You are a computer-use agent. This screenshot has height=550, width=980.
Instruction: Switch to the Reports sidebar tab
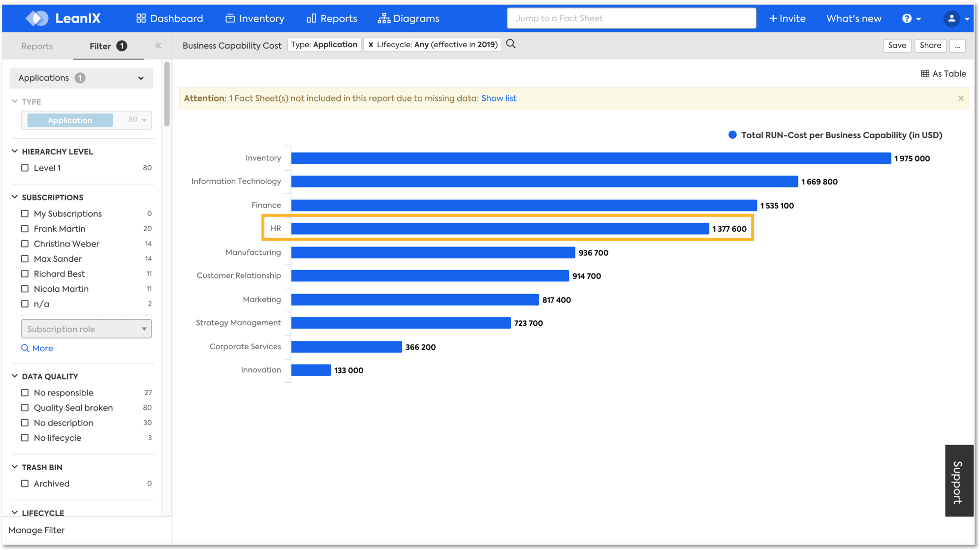click(x=37, y=46)
